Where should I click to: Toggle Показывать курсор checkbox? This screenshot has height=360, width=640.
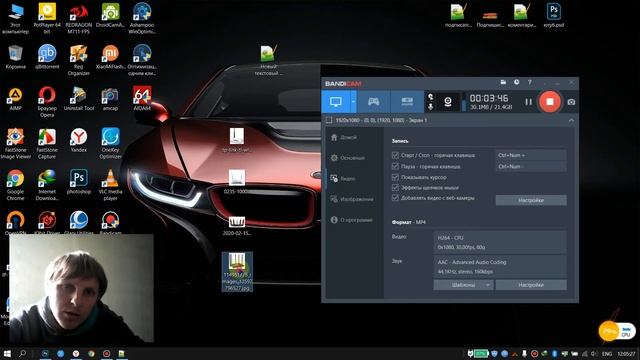tap(395, 177)
